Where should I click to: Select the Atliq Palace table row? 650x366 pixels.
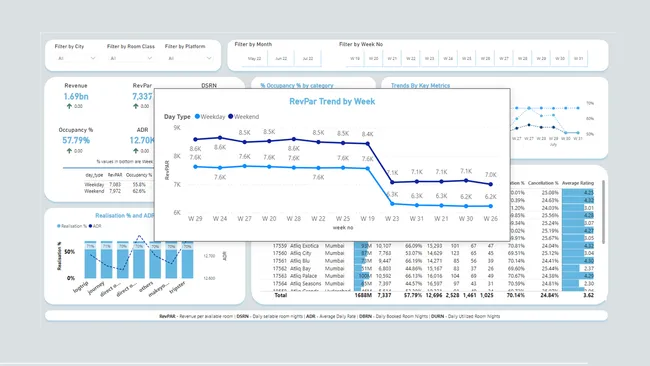433,276
